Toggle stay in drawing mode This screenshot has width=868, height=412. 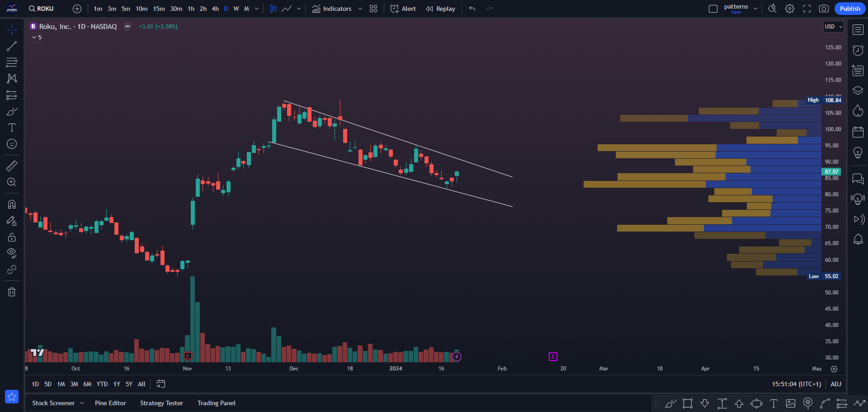(x=12, y=221)
